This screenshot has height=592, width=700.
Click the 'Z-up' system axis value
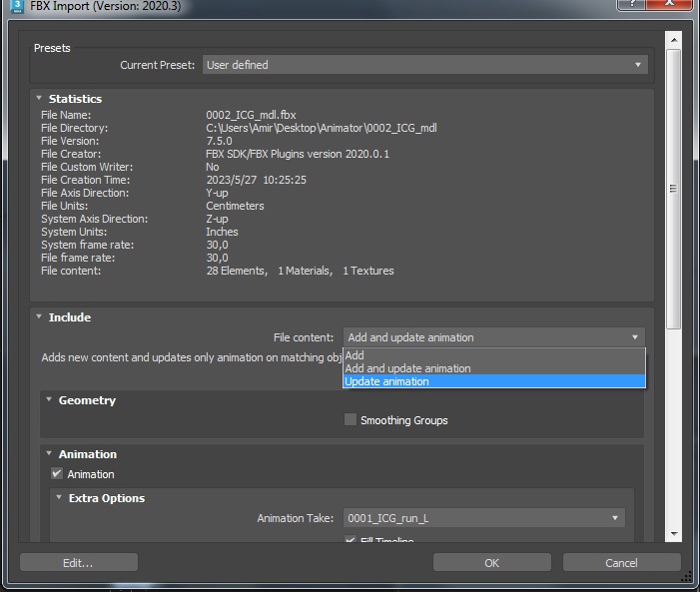(x=217, y=219)
